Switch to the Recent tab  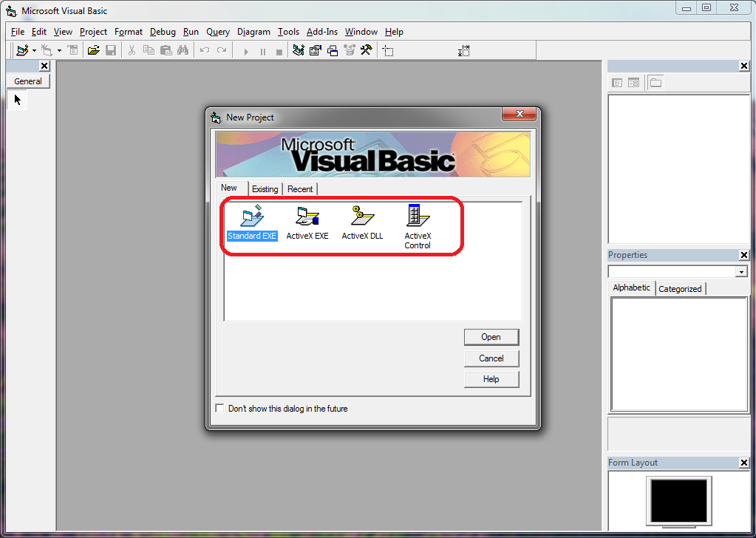pyautogui.click(x=300, y=189)
